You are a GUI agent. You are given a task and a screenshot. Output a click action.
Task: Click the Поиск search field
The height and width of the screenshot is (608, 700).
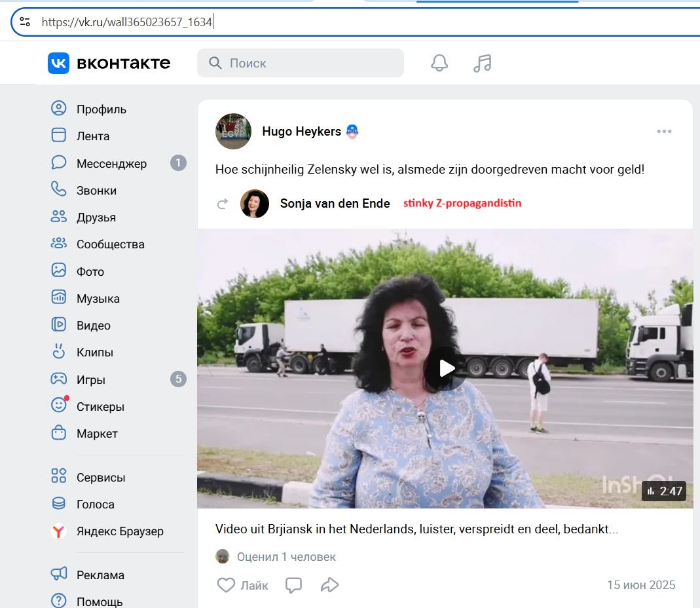(301, 63)
